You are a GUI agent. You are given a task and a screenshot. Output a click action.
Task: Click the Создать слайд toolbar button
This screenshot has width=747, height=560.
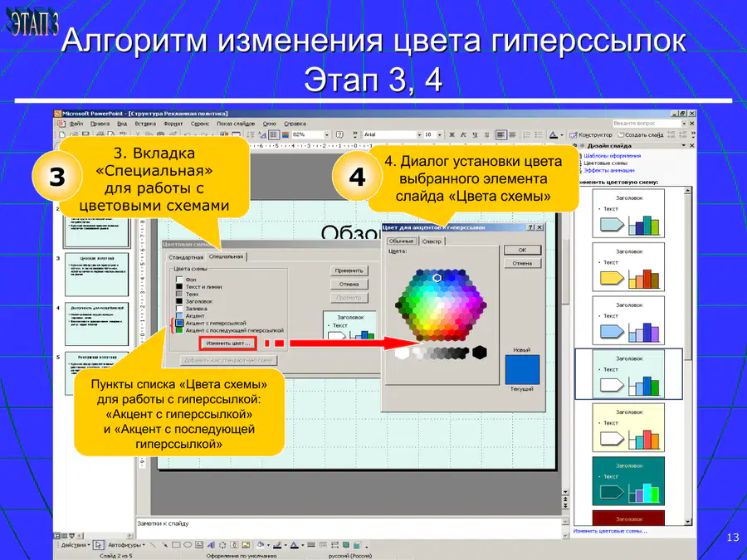click(x=641, y=134)
